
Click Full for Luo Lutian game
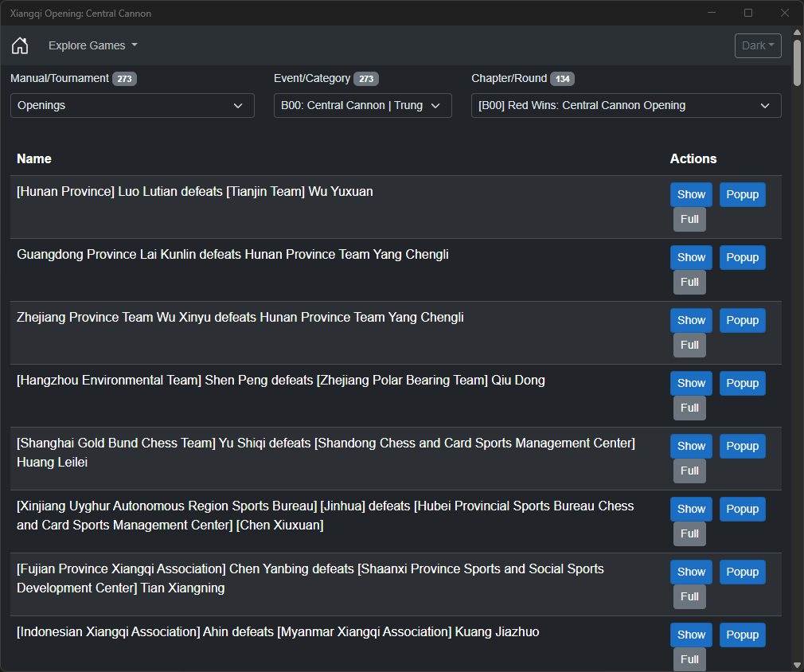689,219
